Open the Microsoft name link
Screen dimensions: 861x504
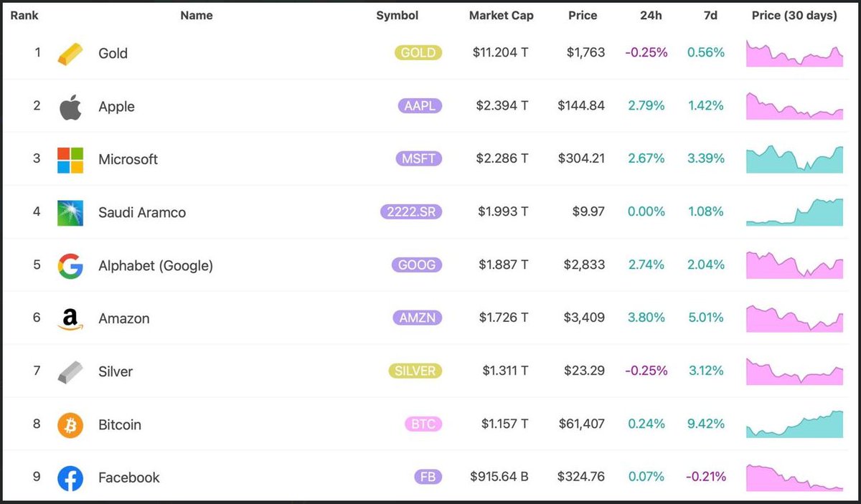coord(128,159)
